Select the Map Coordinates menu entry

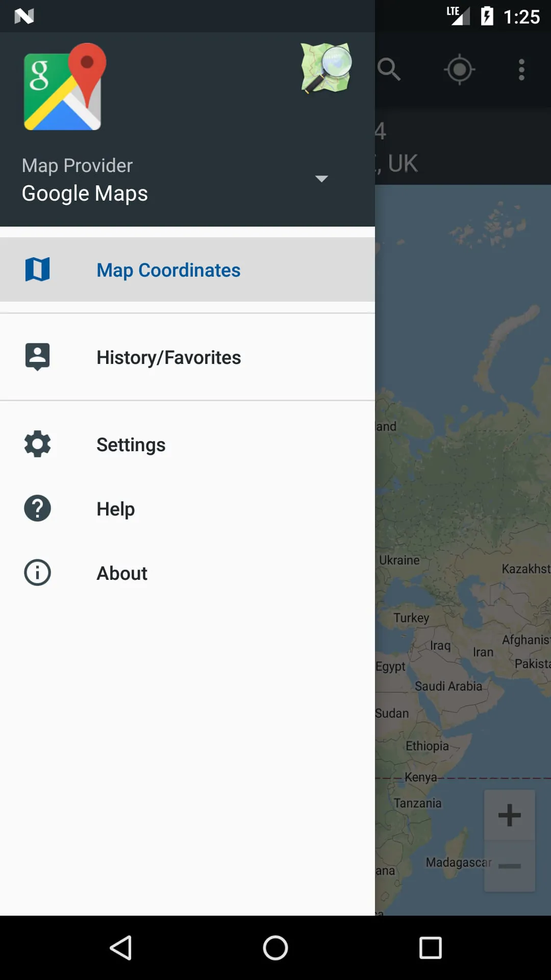tap(168, 269)
